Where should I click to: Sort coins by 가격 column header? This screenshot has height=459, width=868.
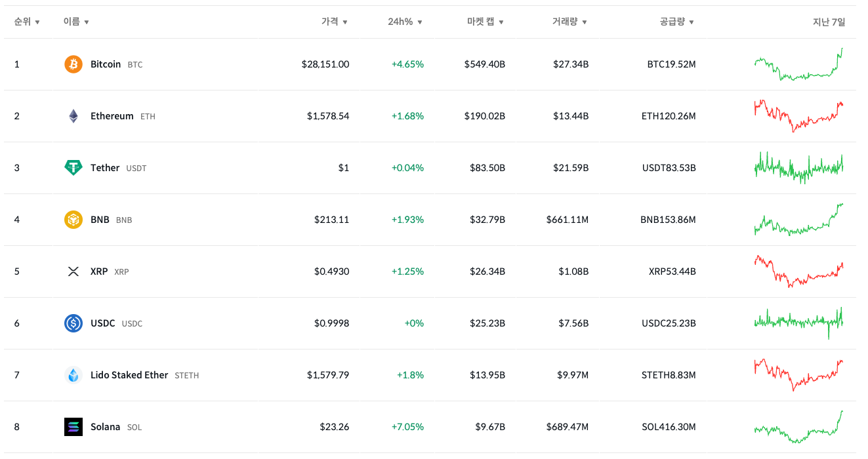pos(335,22)
